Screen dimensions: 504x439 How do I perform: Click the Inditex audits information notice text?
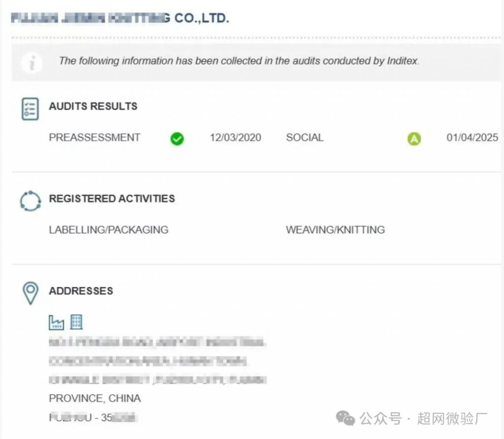pos(239,61)
